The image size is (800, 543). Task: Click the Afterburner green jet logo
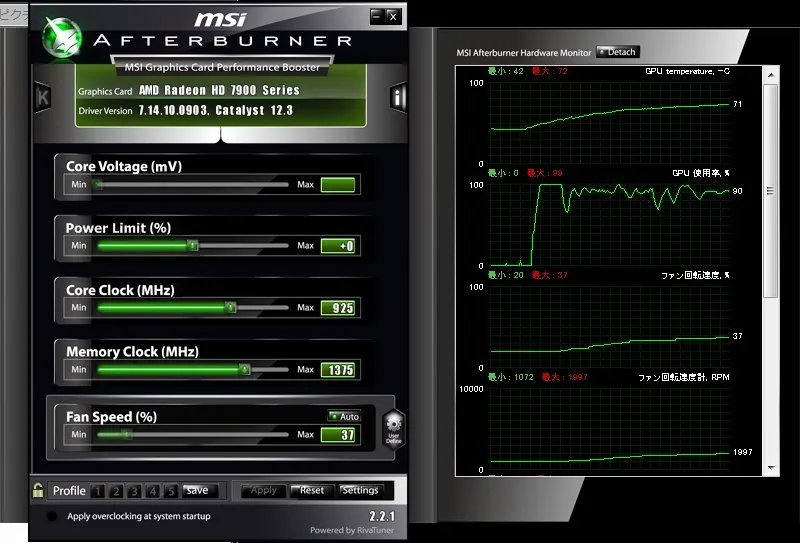tap(62, 37)
